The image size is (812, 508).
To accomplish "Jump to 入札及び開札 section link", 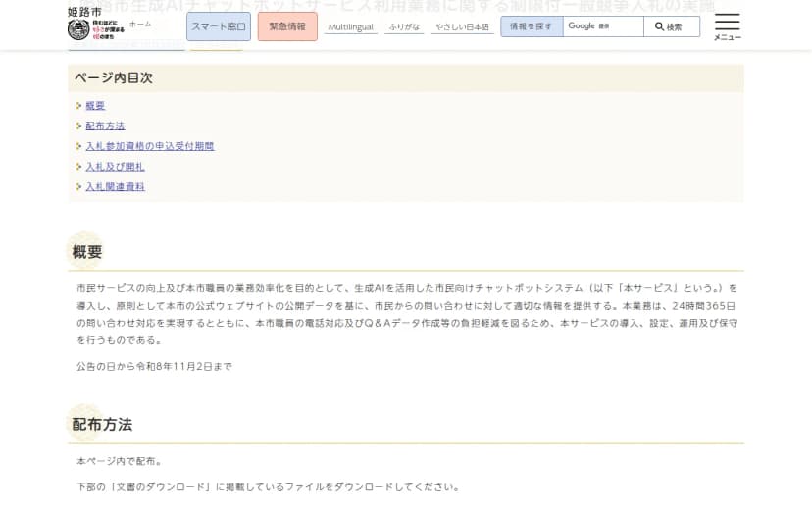I will click(x=115, y=166).
